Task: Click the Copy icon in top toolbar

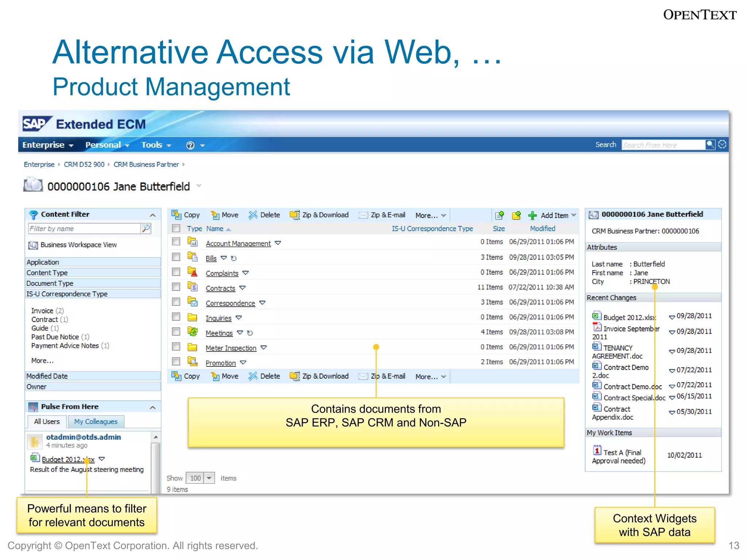Action: coord(176,215)
